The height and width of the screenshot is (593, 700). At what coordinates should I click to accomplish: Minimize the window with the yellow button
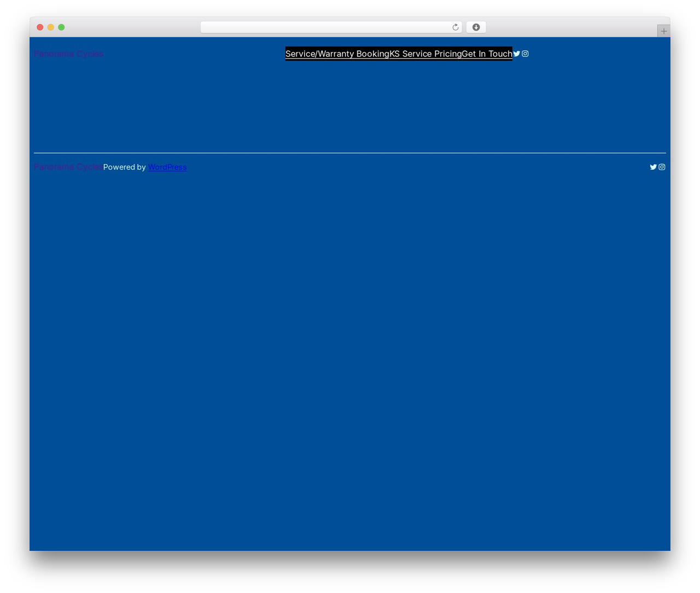[x=50, y=27]
